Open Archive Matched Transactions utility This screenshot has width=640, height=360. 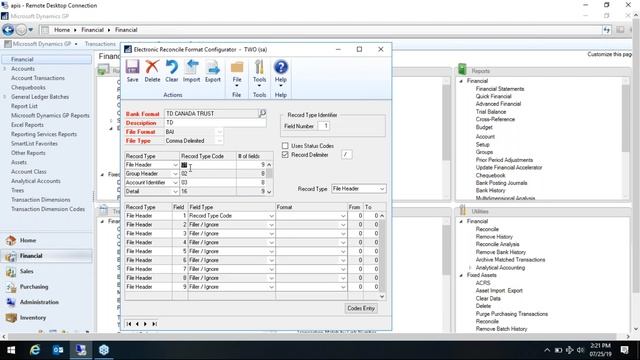click(510, 260)
